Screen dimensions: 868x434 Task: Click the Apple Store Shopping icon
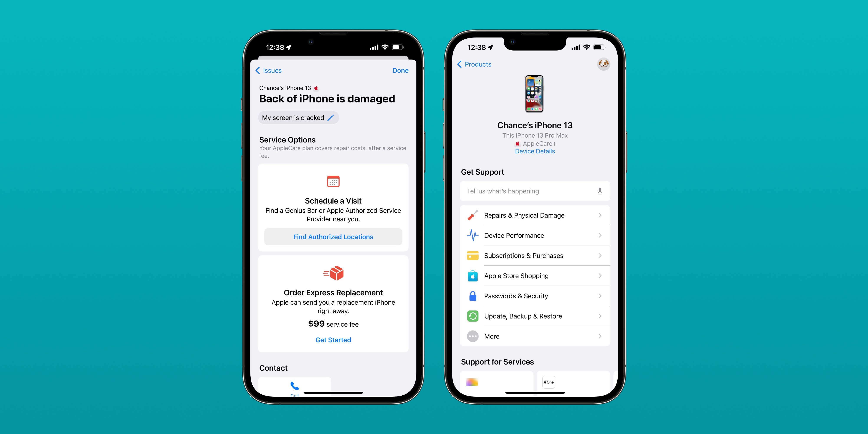pyautogui.click(x=473, y=275)
